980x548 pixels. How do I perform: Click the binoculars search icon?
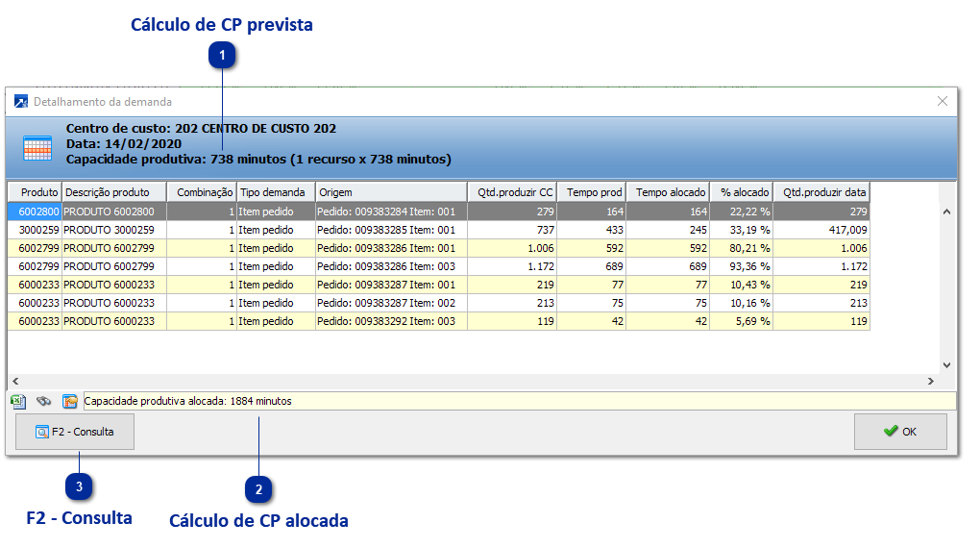43,401
